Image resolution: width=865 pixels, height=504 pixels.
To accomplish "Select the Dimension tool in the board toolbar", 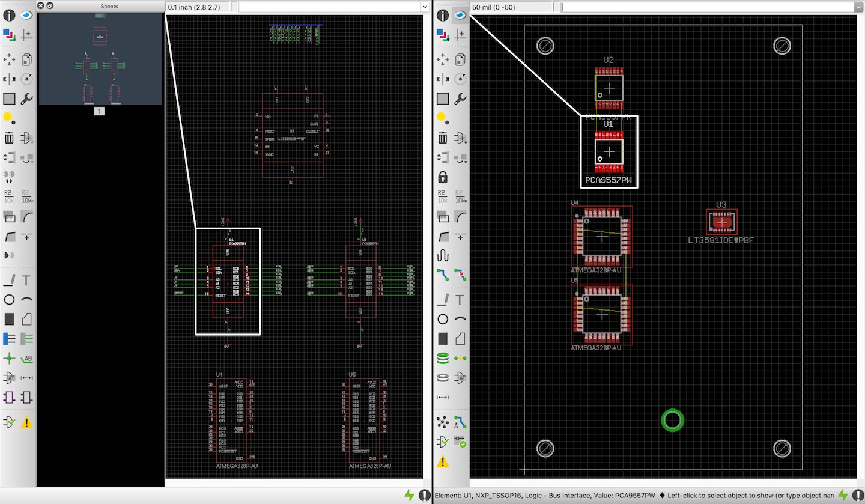I will click(x=443, y=398).
